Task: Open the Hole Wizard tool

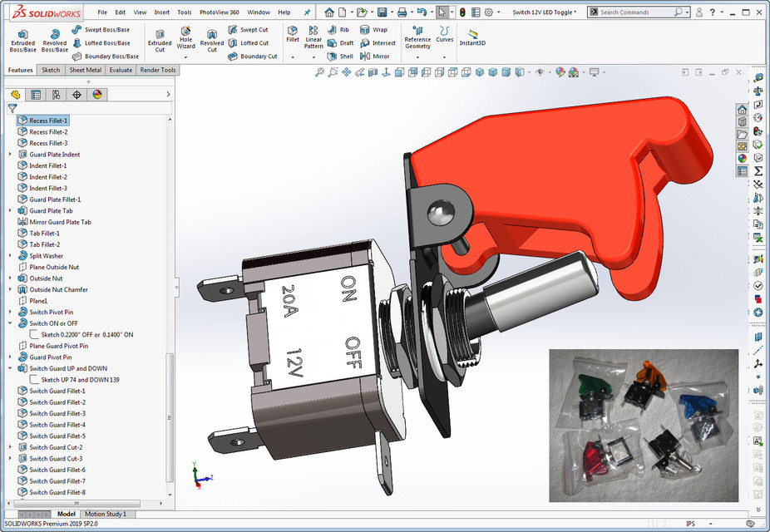Action: pos(185,39)
